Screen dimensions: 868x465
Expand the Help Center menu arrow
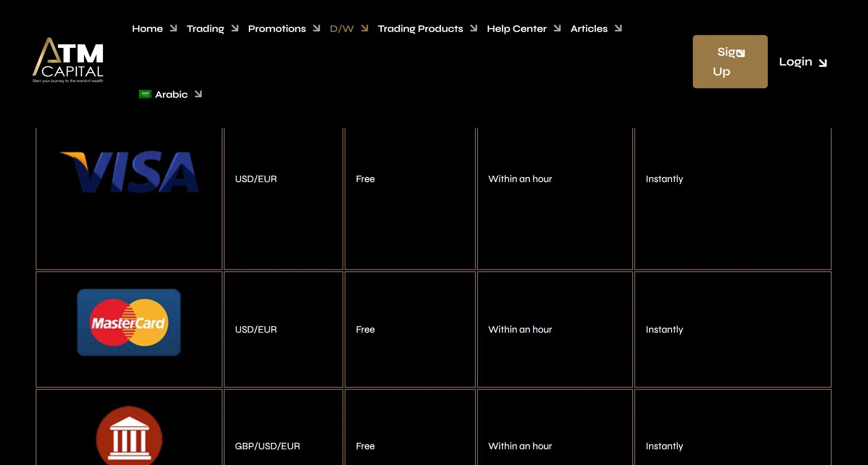(557, 28)
